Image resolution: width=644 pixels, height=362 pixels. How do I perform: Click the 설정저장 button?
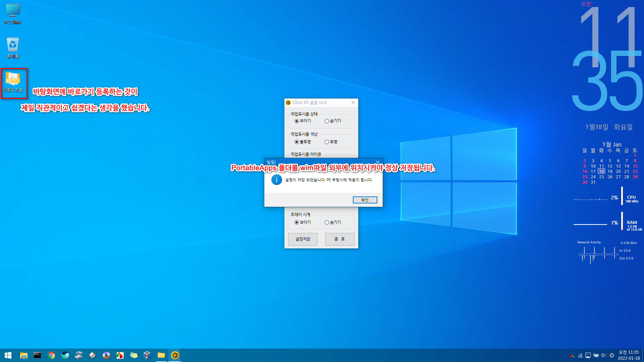303,239
